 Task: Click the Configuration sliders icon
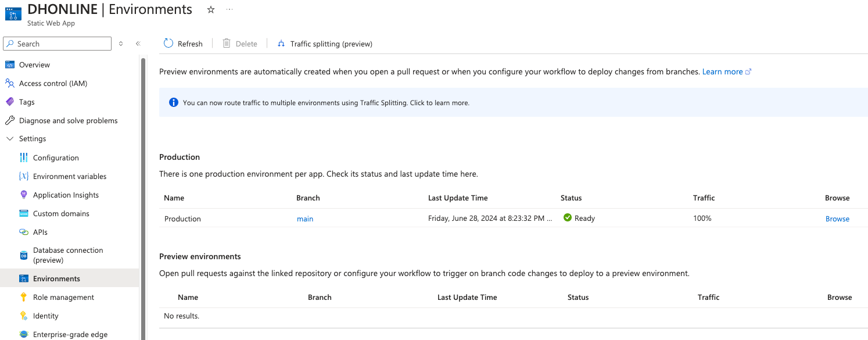[23, 158]
